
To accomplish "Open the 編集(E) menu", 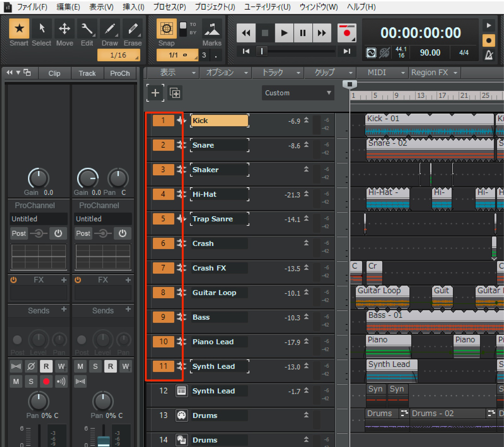I will click(68, 7).
